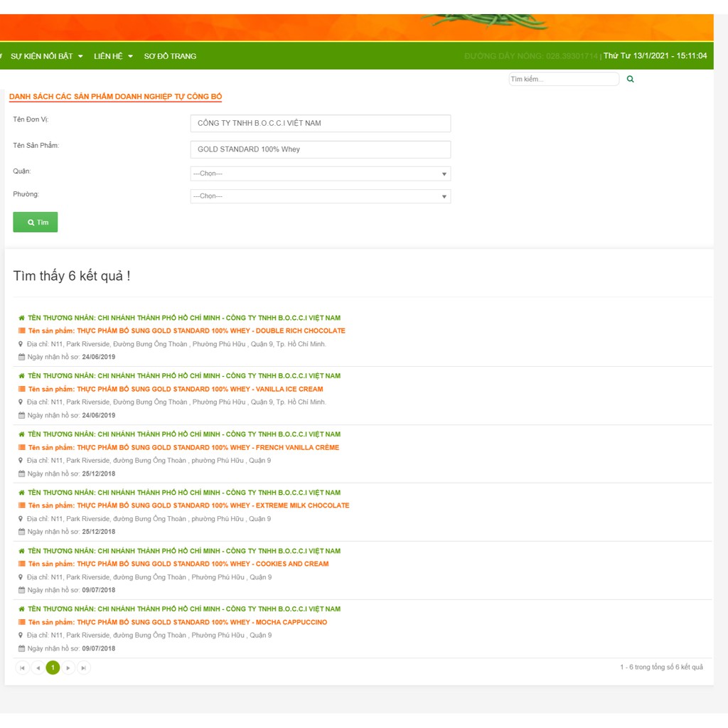Go to the first results page
This screenshot has height=728, width=728.
(22, 668)
